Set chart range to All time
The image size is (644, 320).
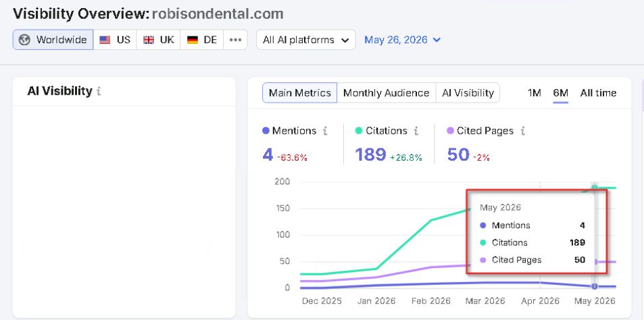[598, 93]
